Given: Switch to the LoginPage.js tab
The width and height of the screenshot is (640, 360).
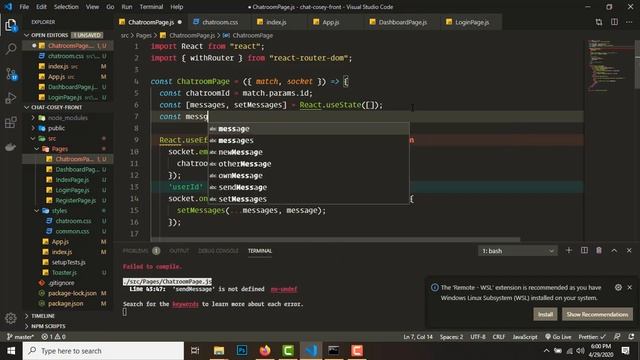Looking at the screenshot, I should (x=471, y=22).
